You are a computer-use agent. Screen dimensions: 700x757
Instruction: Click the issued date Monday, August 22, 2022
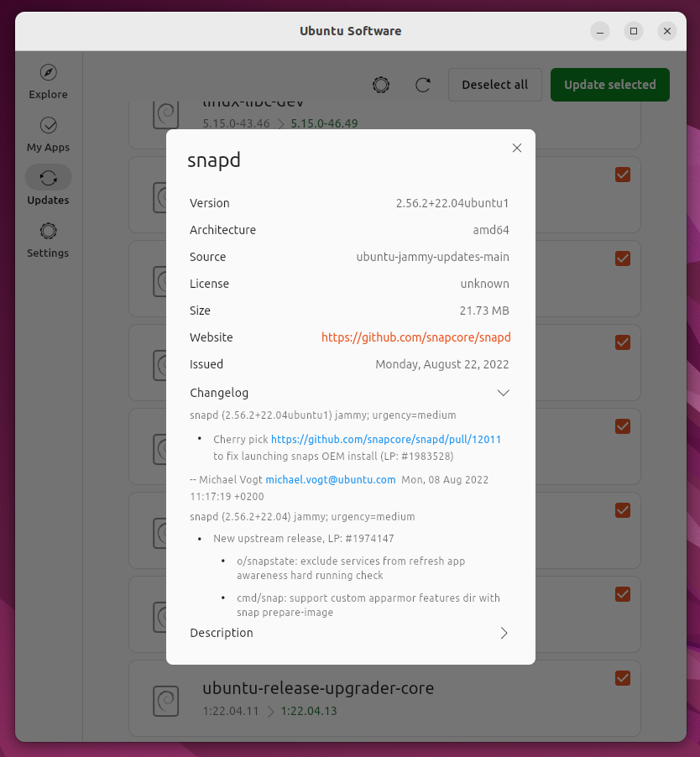click(441, 364)
